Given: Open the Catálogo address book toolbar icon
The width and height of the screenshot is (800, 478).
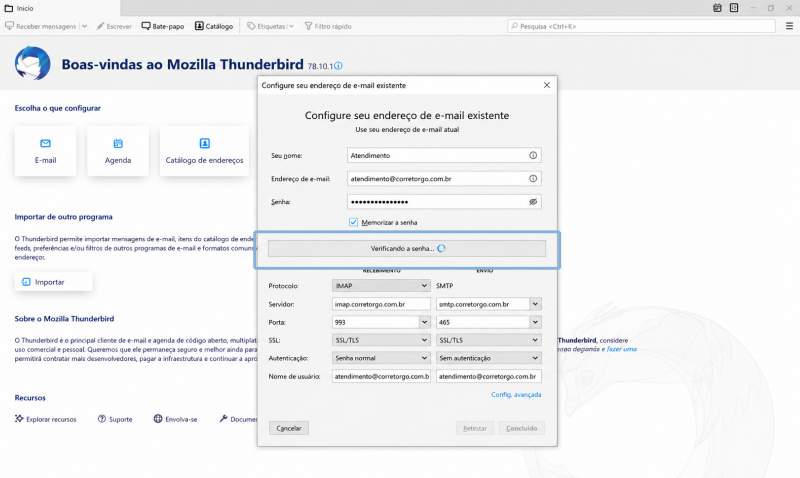Looking at the screenshot, I should (214, 26).
